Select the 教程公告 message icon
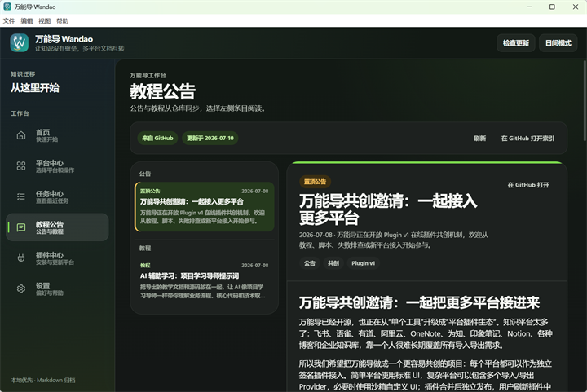 click(x=21, y=227)
